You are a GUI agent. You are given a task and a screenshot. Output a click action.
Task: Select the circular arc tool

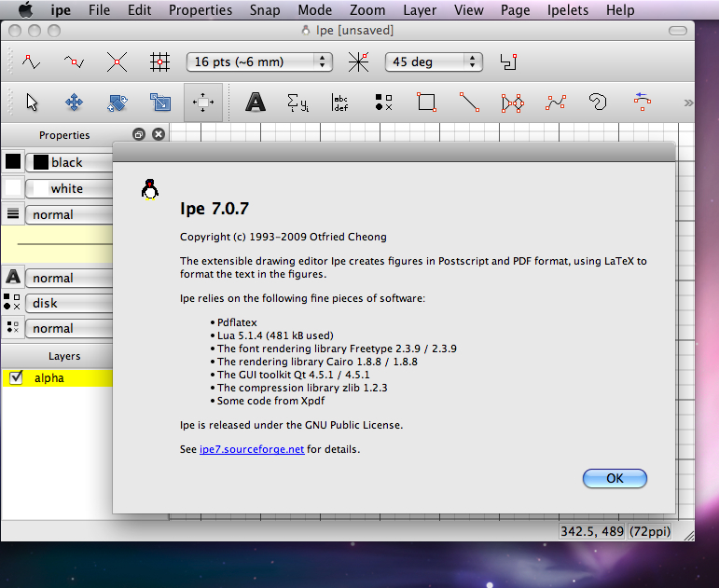pos(642,102)
